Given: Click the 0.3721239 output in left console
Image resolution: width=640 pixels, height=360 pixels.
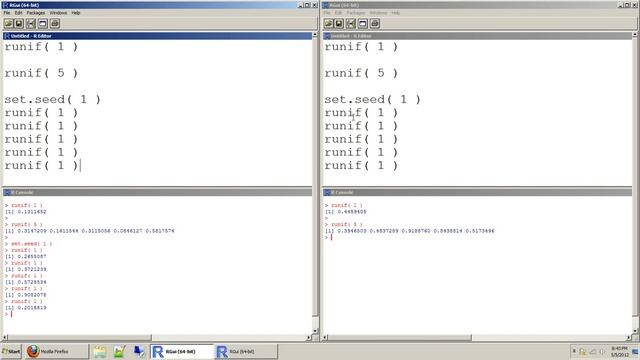Looking at the screenshot, I should point(32,269).
